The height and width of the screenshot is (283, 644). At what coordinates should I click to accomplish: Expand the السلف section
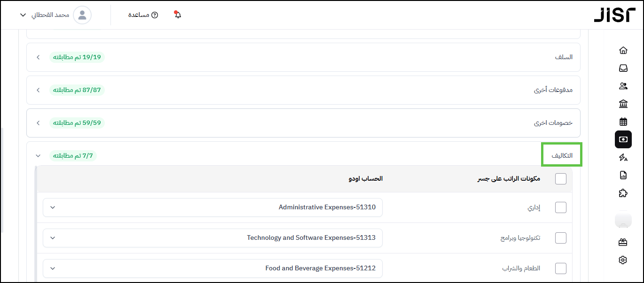point(39,57)
